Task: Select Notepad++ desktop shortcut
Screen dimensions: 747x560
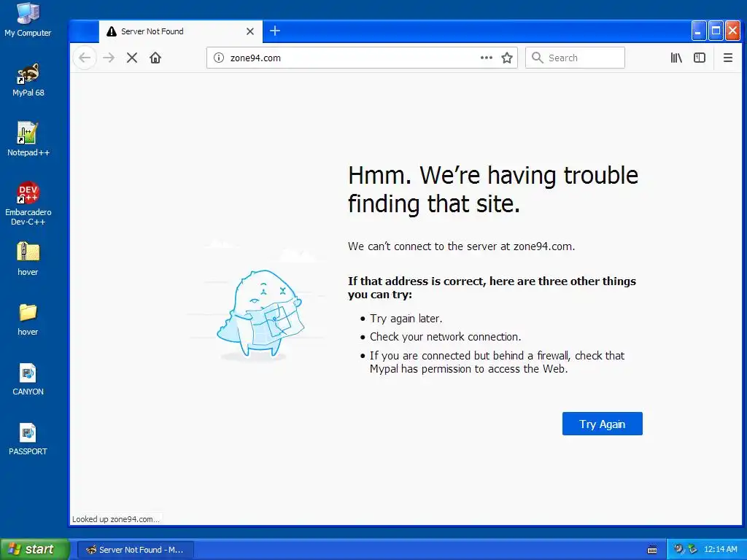Action: [28, 139]
